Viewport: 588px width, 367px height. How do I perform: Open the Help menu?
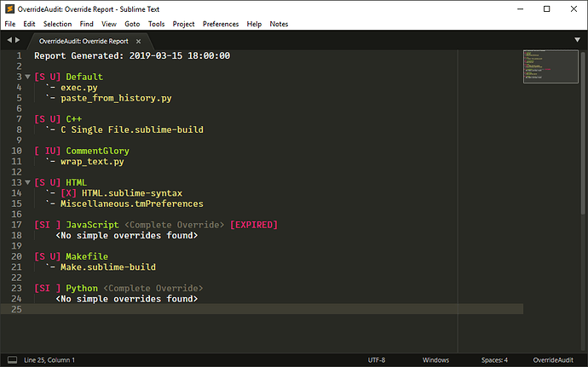click(254, 24)
